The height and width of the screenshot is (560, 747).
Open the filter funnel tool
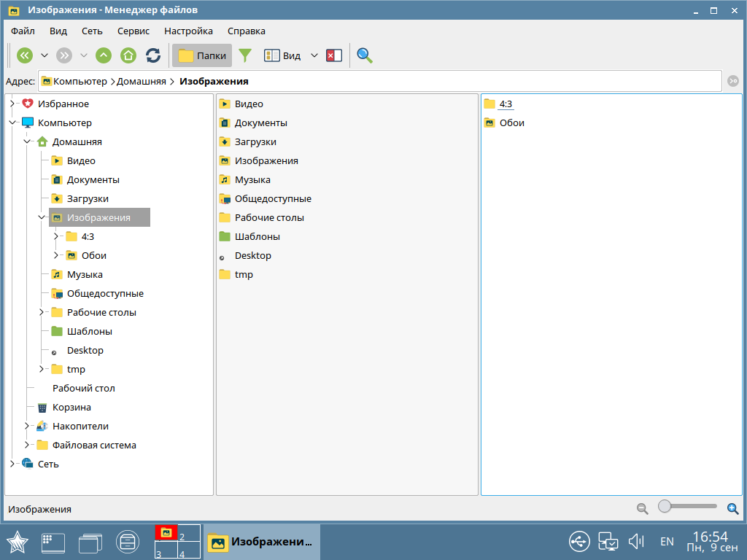point(245,55)
